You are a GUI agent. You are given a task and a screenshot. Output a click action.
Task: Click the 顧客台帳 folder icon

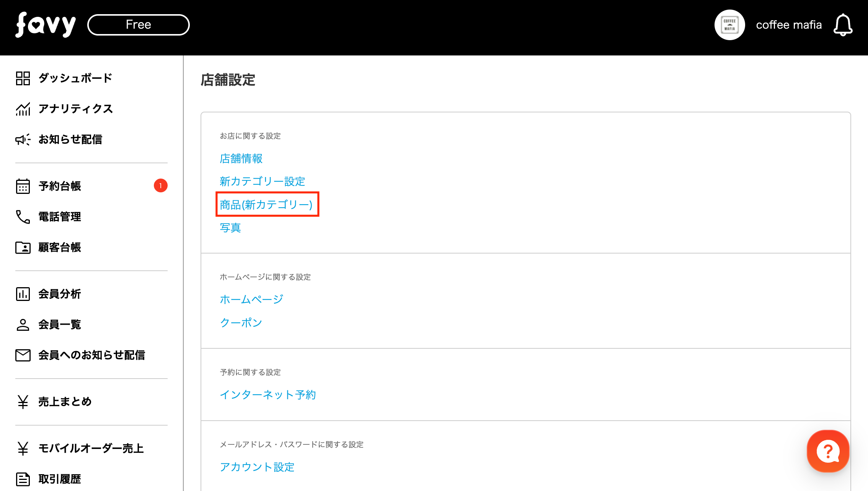point(23,247)
